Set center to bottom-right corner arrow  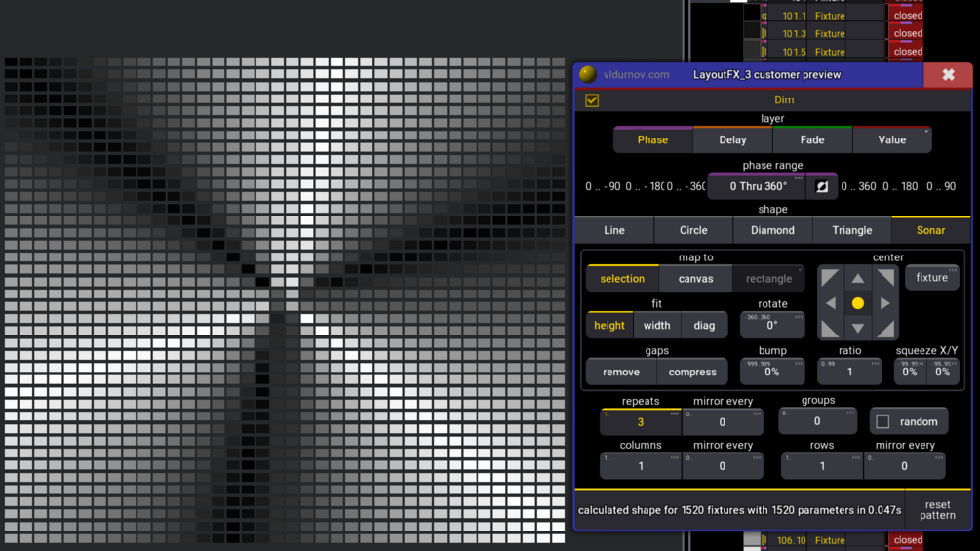885,329
